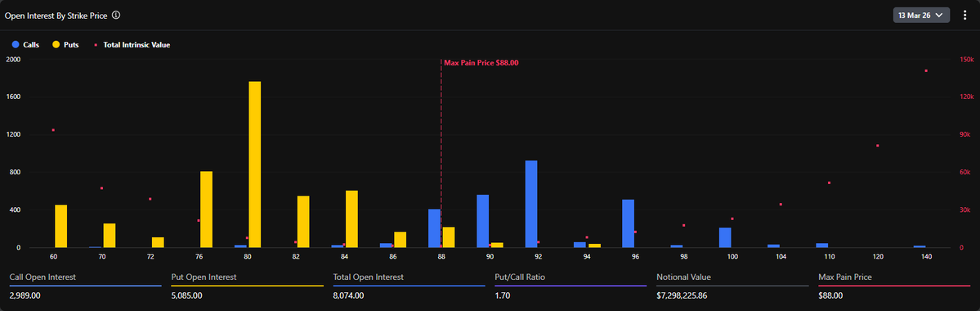980x311 pixels.
Task: Click the yellow put bar at strike 84
Action: [352, 219]
